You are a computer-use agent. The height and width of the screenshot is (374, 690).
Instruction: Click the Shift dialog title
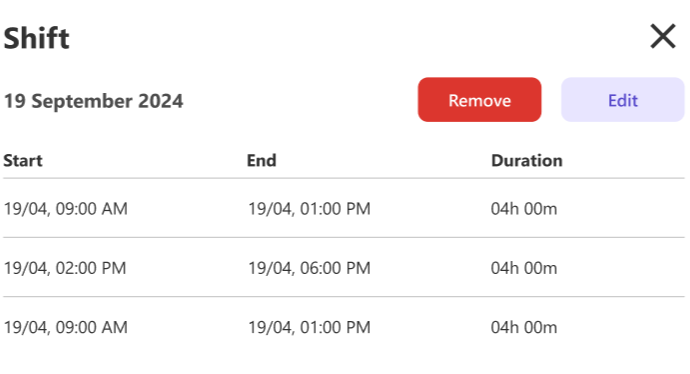37,38
